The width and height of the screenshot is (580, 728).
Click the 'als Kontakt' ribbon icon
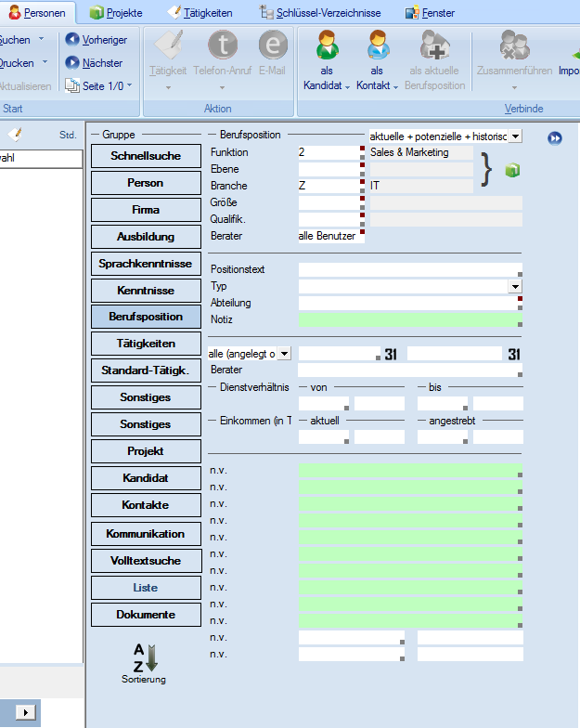(377, 45)
